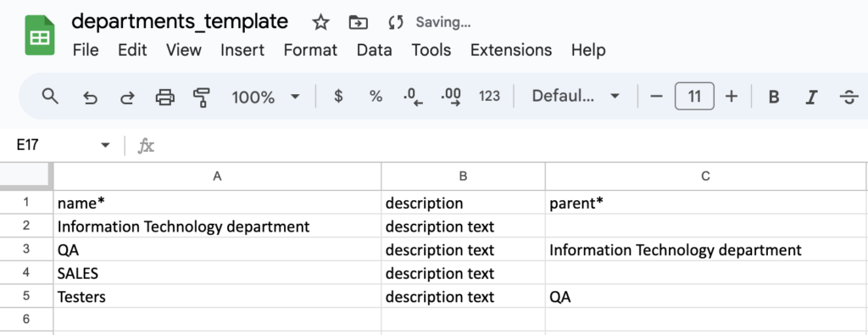Open the Extensions menu
868x335 pixels.
coord(511,50)
